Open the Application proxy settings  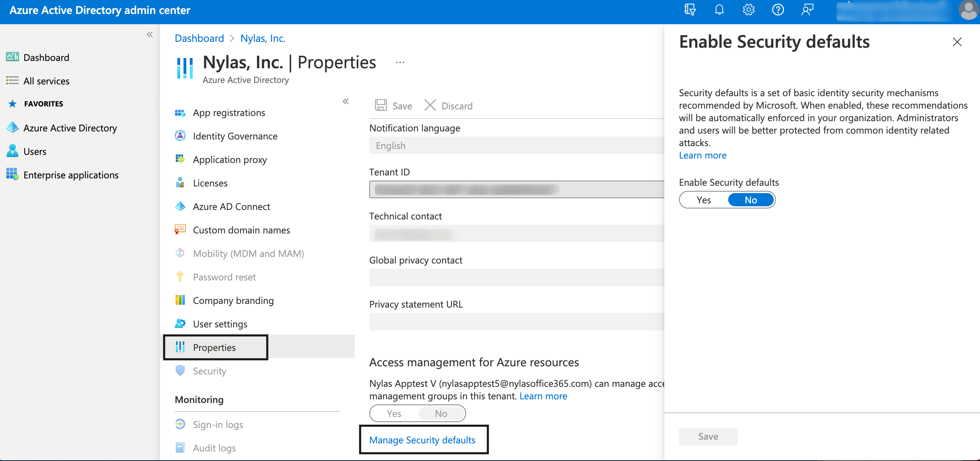229,159
